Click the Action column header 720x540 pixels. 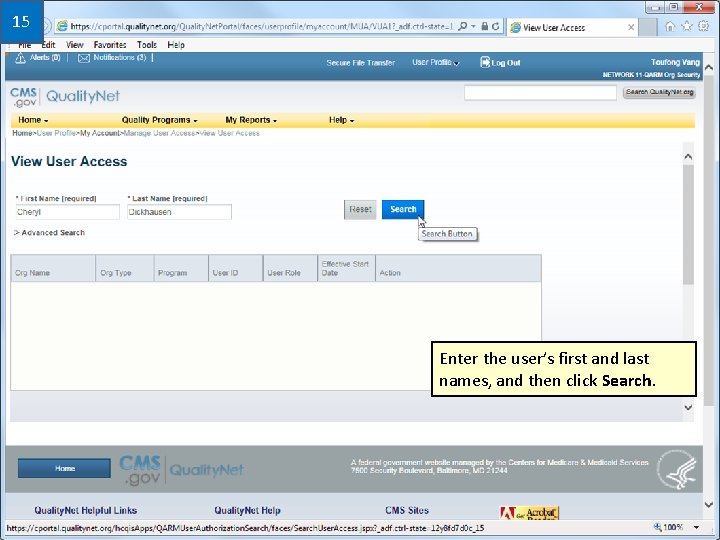tap(458, 269)
